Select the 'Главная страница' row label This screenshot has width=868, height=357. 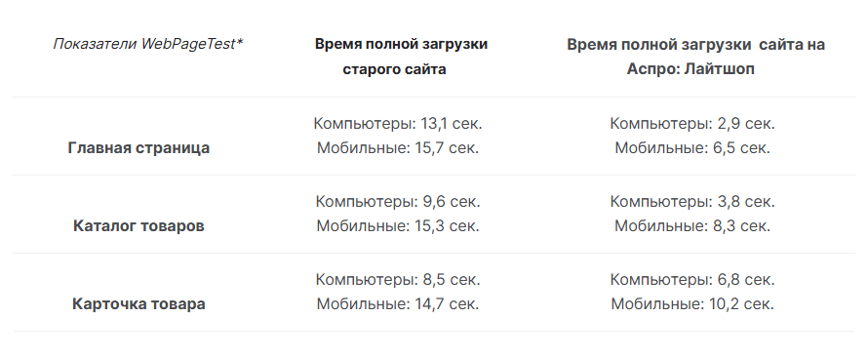point(138,148)
